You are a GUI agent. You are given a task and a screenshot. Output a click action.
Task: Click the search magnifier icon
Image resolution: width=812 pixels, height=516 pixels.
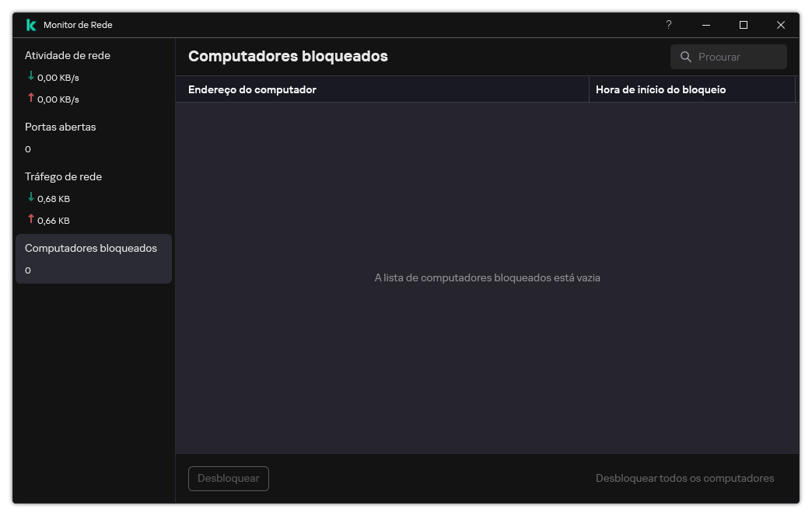pyautogui.click(x=686, y=56)
